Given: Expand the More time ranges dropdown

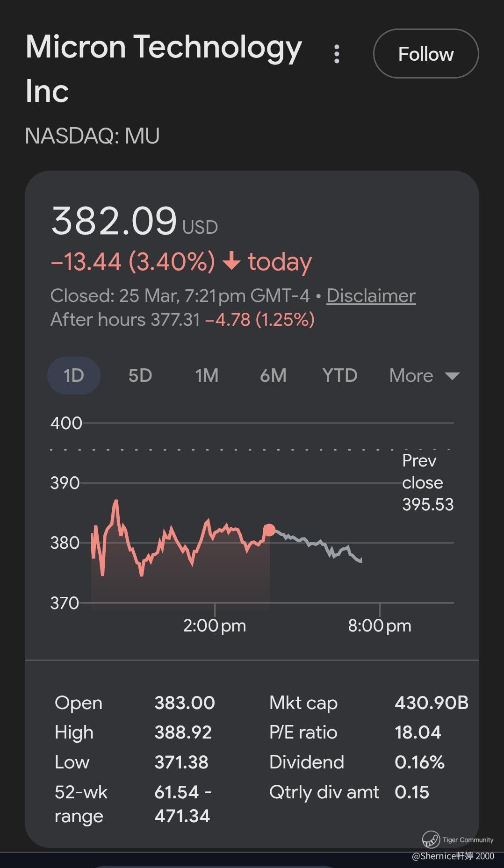Looking at the screenshot, I should pyautogui.click(x=424, y=375).
